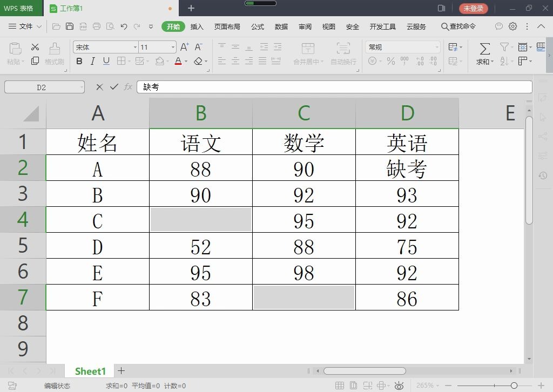The height and width of the screenshot is (392, 553).
Task: Toggle bold formatting
Action: tap(79, 60)
